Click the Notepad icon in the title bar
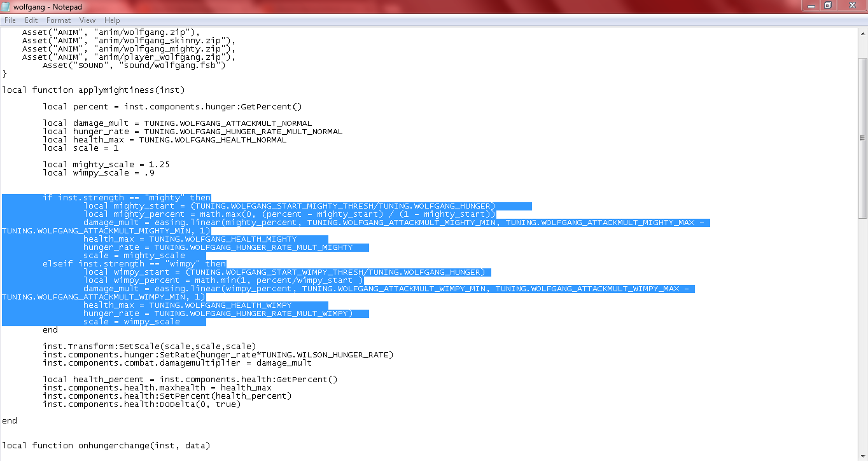The image size is (868, 461). 6,6
